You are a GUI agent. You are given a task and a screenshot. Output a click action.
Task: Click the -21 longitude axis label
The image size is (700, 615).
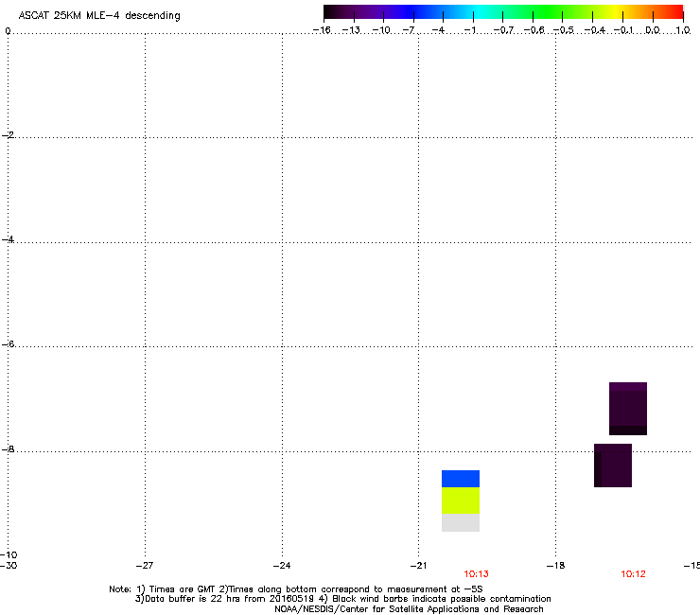418,566
